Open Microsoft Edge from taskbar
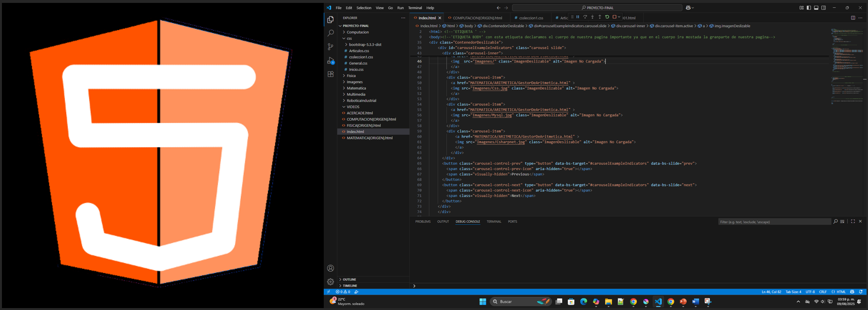This screenshot has height=310, width=868. click(584, 302)
